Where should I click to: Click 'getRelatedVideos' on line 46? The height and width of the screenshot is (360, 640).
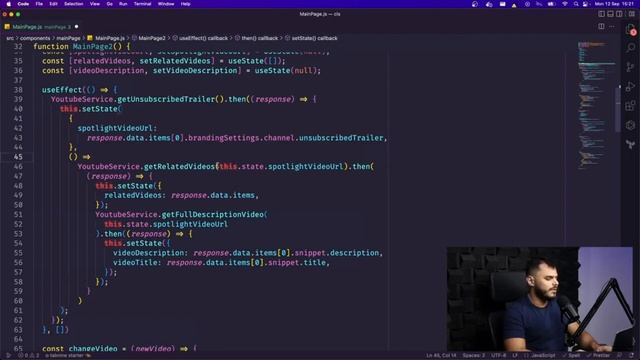tap(179, 167)
